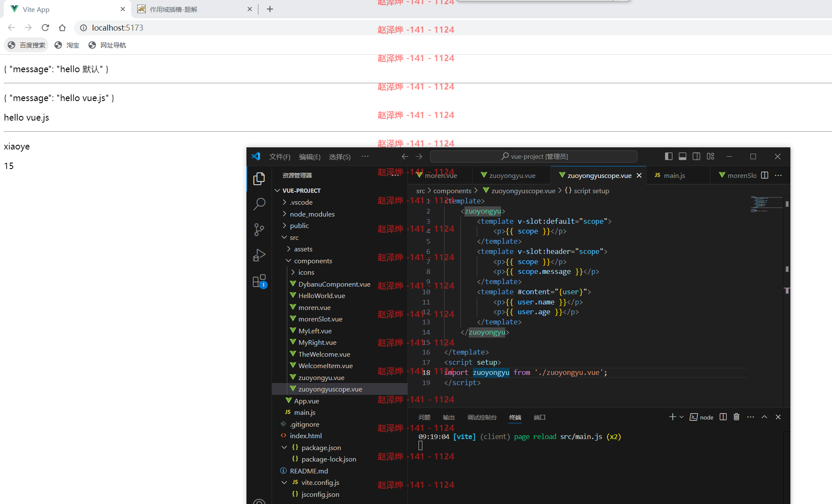Maximize the terminal panel size
This screenshot has height=504, width=832.
tap(764, 417)
